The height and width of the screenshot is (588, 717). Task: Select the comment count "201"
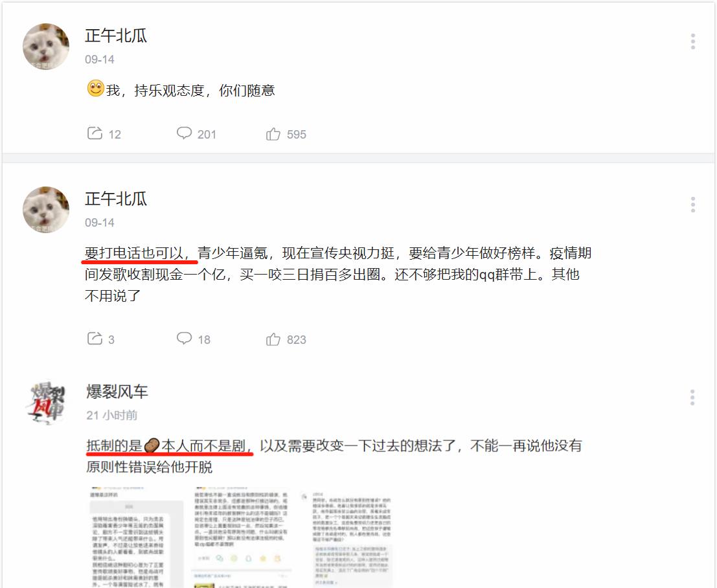coord(207,135)
